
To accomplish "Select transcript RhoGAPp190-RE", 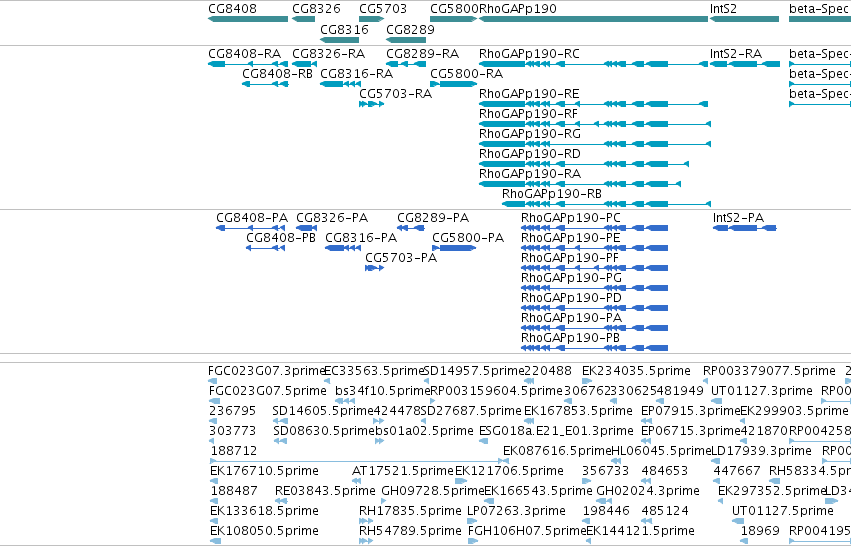I will click(593, 104).
